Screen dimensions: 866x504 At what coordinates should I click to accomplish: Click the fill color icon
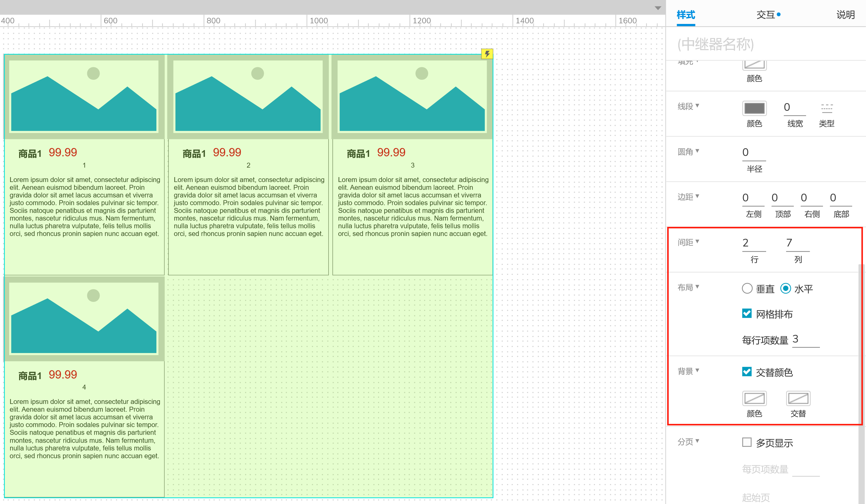[x=754, y=65]
